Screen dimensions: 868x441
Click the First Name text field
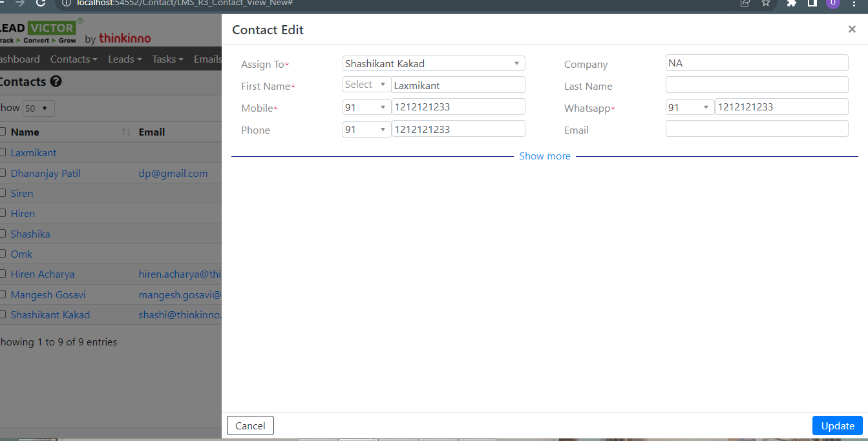458,85
